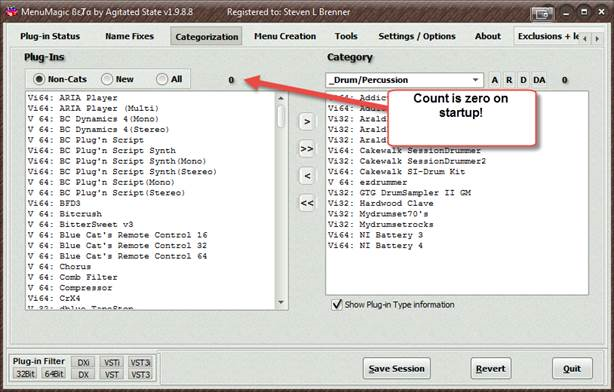Go to the Tools tab

(346, 36)
